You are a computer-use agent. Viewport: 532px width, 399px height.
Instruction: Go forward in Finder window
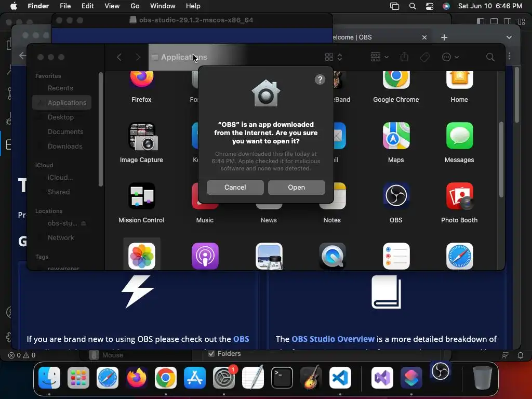138,57
